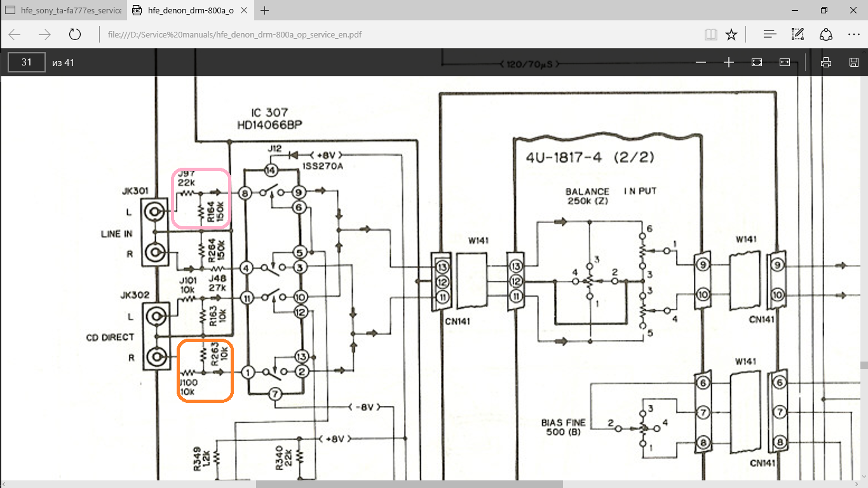The width and height of the screenshot is (868, 488).
Task: Click the page number field showing 31
Action: click(x=27, y=62)
